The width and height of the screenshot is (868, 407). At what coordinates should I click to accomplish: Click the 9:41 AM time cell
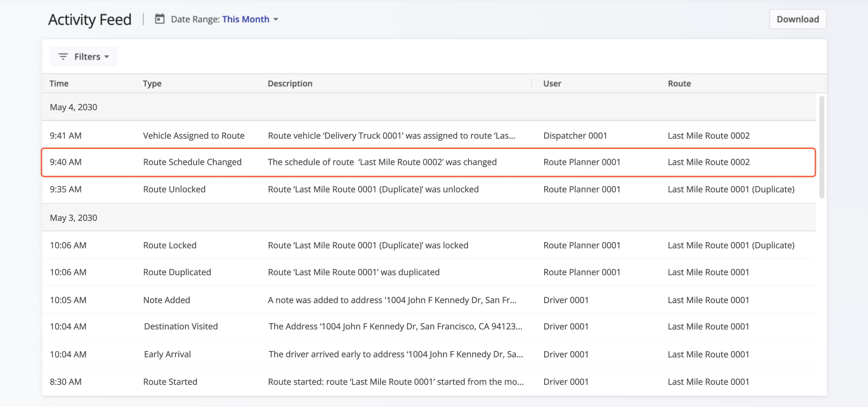click(x=66, y=136)
